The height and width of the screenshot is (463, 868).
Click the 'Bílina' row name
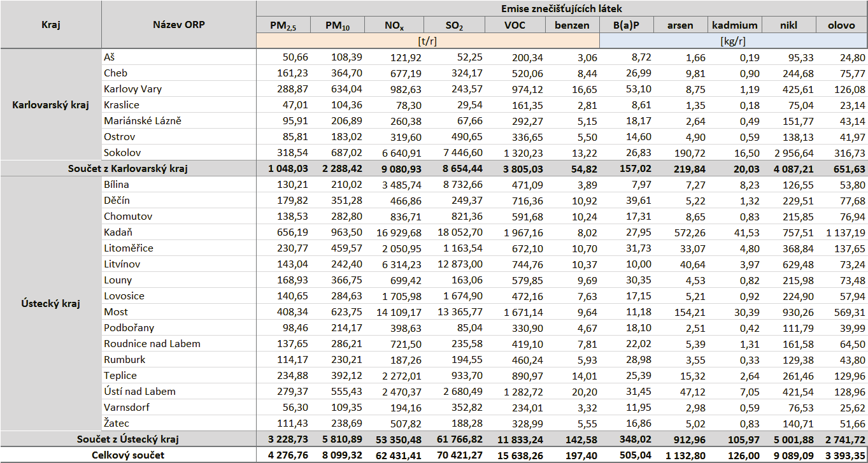116,185
